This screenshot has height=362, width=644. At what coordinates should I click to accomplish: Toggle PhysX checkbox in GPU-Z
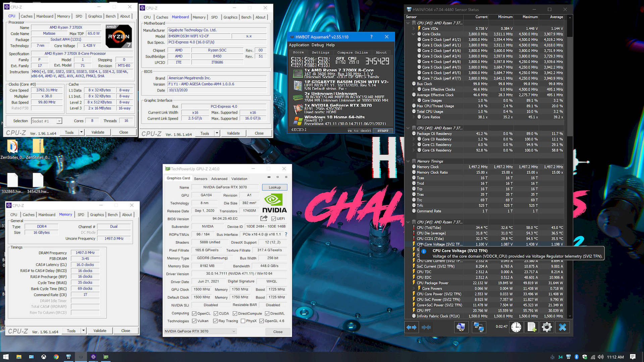pyautogui.click(x=243, y=321)
